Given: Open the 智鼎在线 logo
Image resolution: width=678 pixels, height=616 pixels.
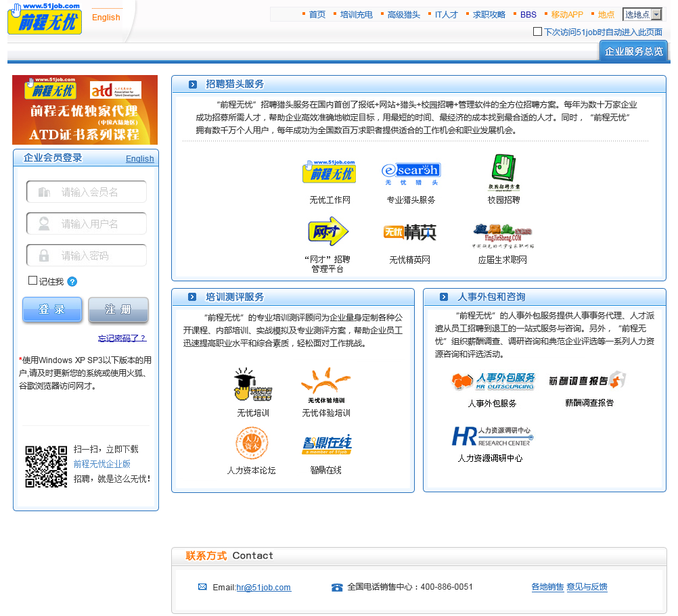Looking at the screenshot, I should (x=326, y=444).
